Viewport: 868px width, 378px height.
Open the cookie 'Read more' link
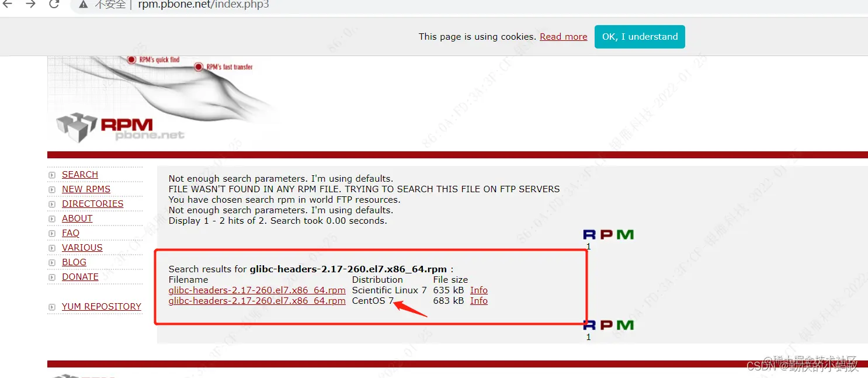tap(563, 37)
